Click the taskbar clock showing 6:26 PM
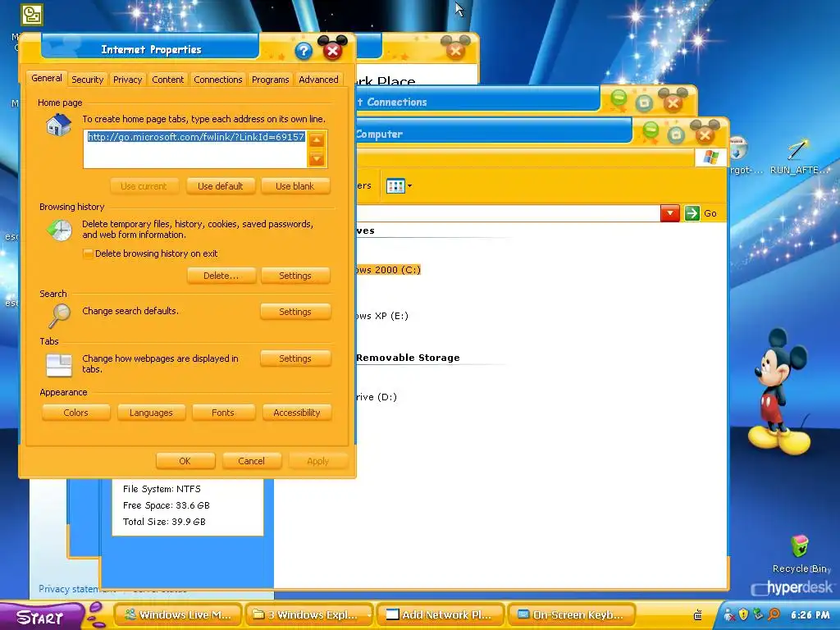 (810, 615)
